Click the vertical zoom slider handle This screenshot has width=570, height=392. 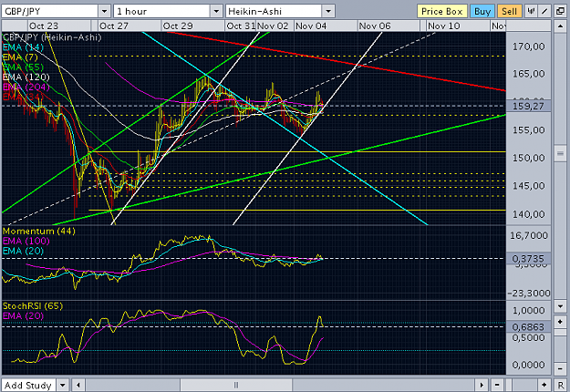560,333
